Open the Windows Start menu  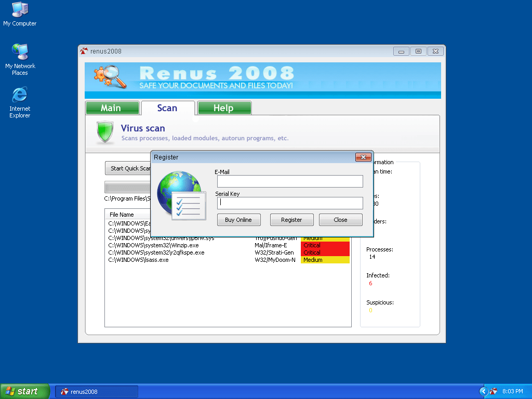point(24,391)
